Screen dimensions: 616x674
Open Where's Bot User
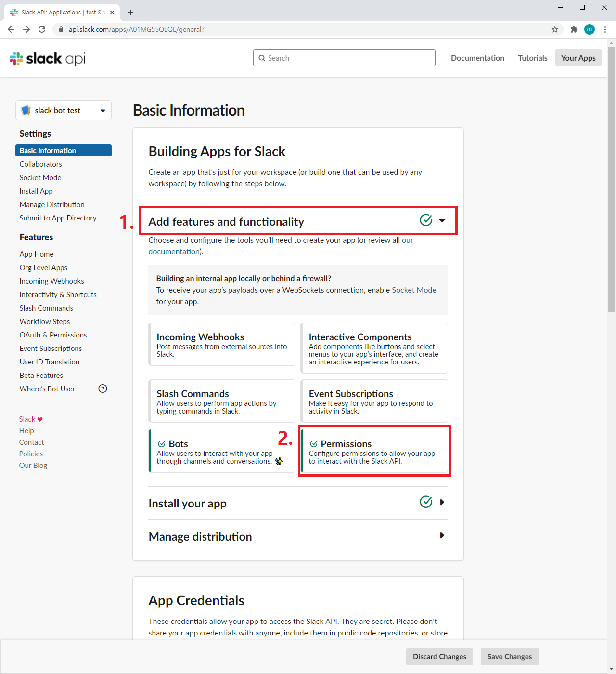[47, 389]
